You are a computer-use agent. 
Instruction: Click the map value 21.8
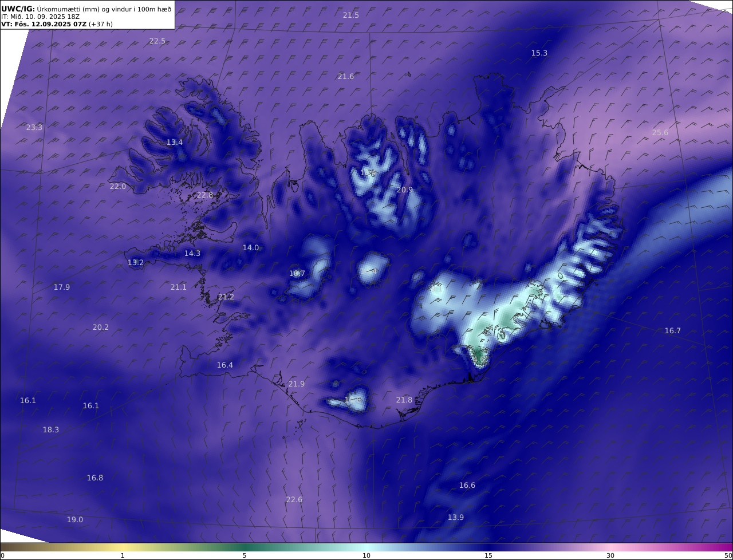404,400
